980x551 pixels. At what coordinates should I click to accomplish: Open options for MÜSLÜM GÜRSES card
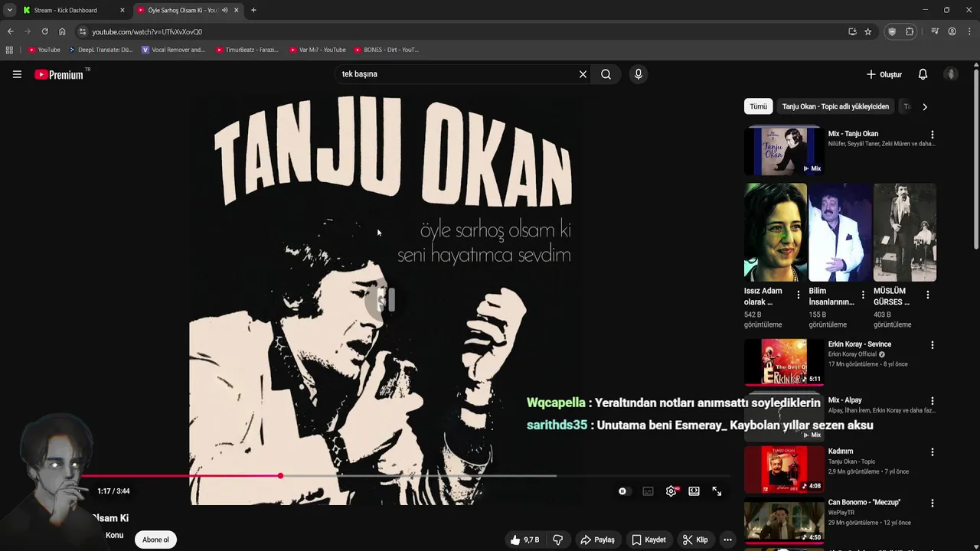click(927, 295)
